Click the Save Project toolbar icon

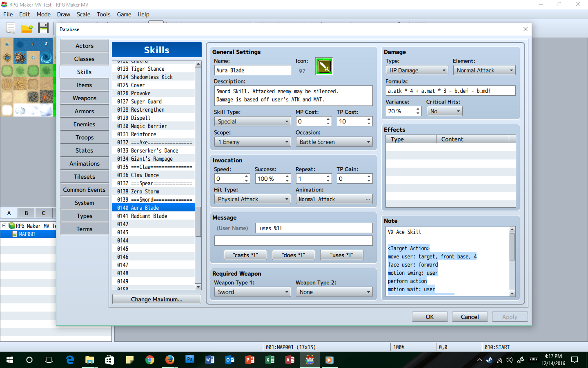pyautogui.click(x=43, y=28)
